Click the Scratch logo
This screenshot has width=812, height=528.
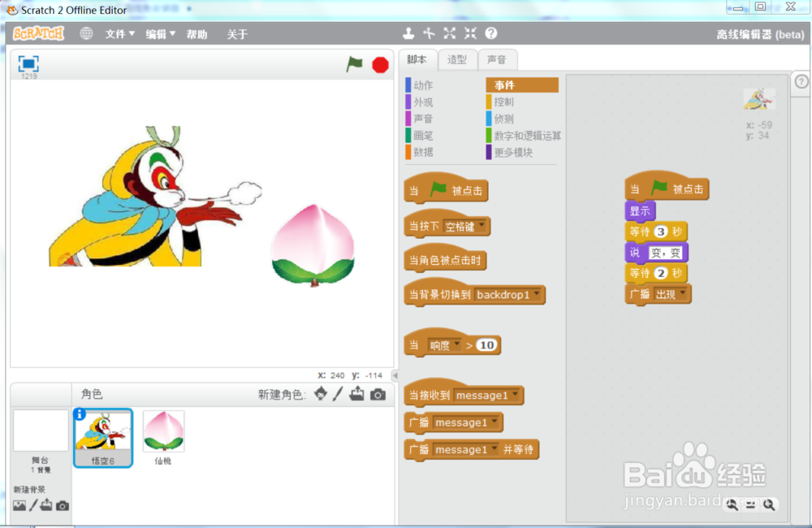coord(38,33)
